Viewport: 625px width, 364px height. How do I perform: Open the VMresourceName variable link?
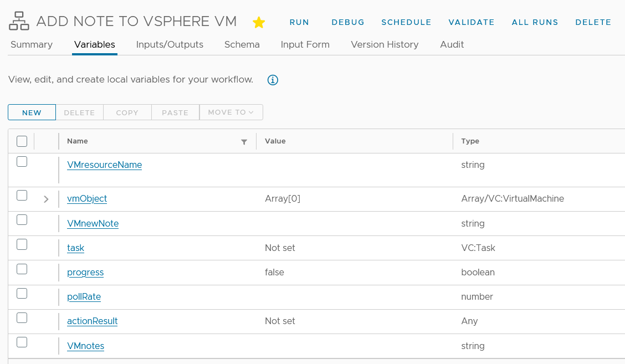click(104, 165)
